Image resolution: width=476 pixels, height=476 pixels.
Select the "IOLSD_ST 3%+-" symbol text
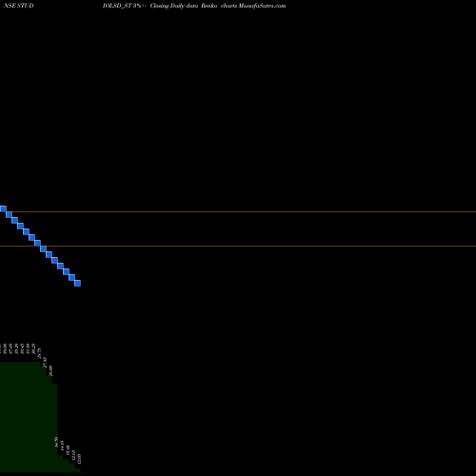click(x=125, y=6)
